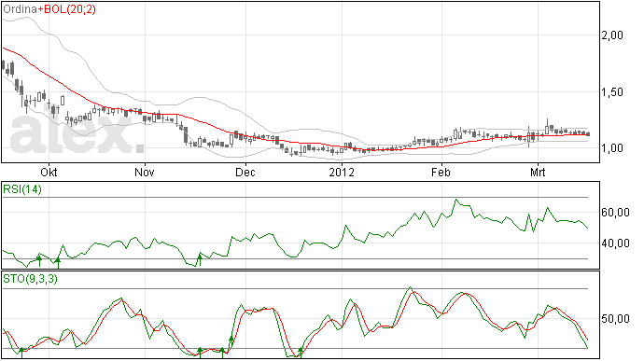Click the 2,00 price axis value

[612, 35]
